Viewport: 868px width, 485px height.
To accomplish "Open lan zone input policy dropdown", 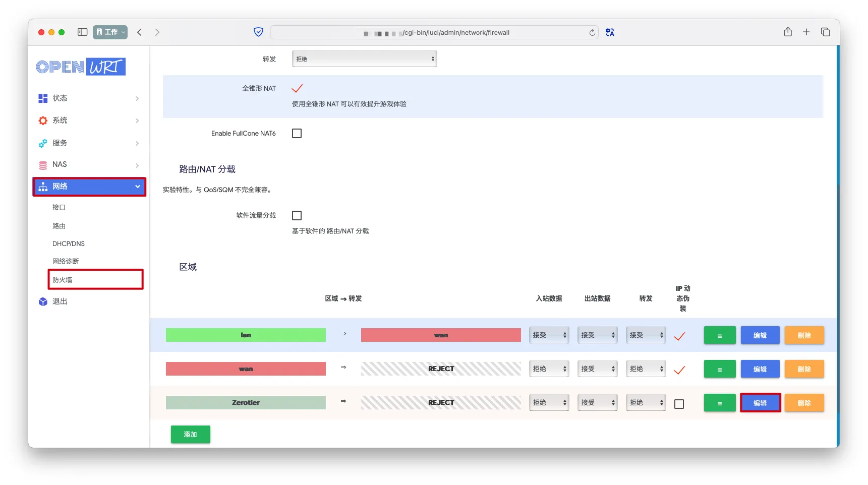I will coord(549,335).
